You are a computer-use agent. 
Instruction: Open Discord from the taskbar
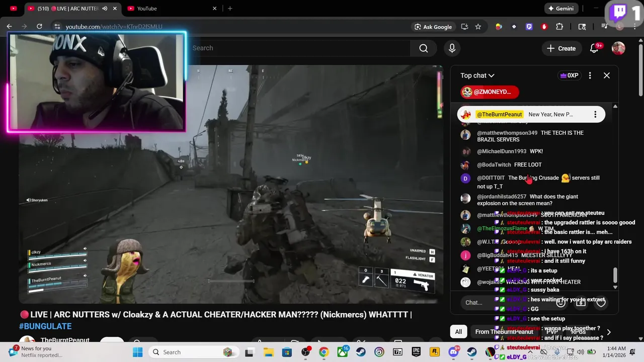tap(453, 352)
